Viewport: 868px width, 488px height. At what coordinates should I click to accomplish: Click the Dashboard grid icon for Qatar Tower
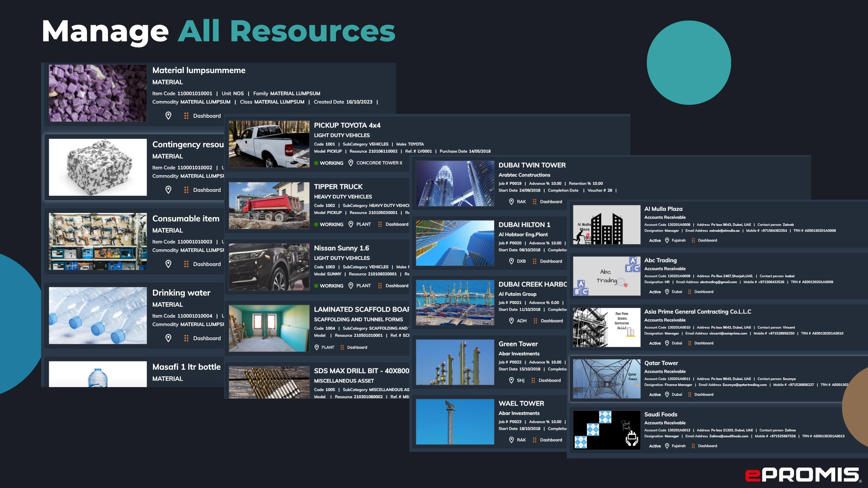click(689, 395)
